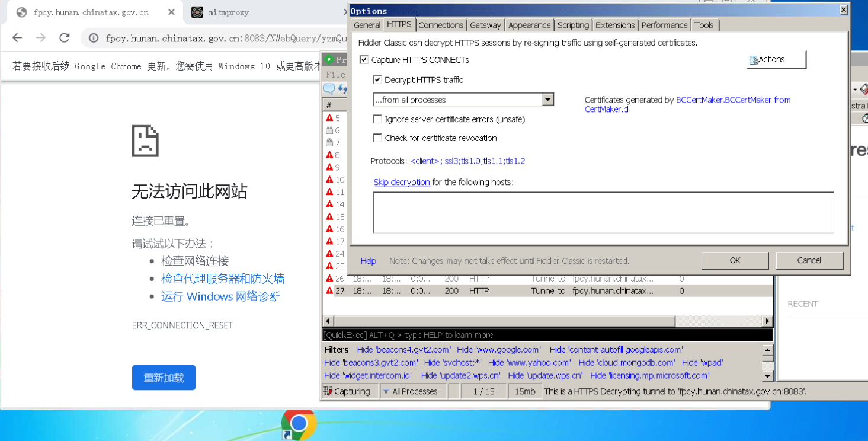The height and width of the screenshot is (441, 868).
Task: Click Chrome's reload page icon
Action: [x=65, y=38]
